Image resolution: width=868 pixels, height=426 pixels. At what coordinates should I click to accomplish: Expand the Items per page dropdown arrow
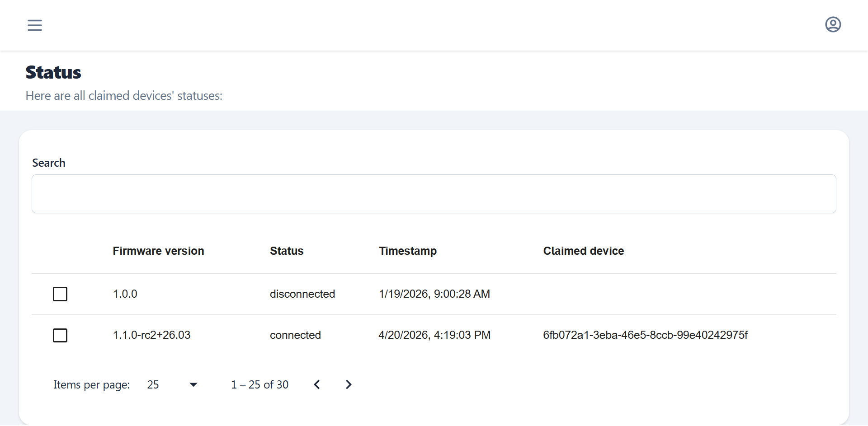(193, 384)
